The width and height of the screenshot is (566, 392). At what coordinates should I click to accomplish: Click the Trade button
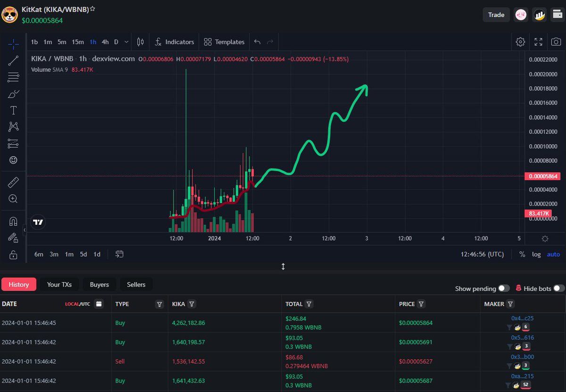[x=496, y=15]
